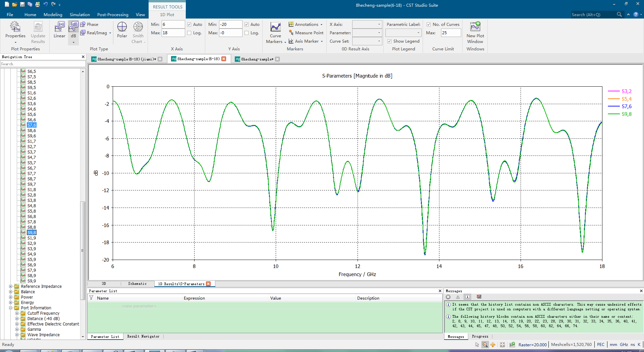Activate the Measure Point tool

coord(306,33)
